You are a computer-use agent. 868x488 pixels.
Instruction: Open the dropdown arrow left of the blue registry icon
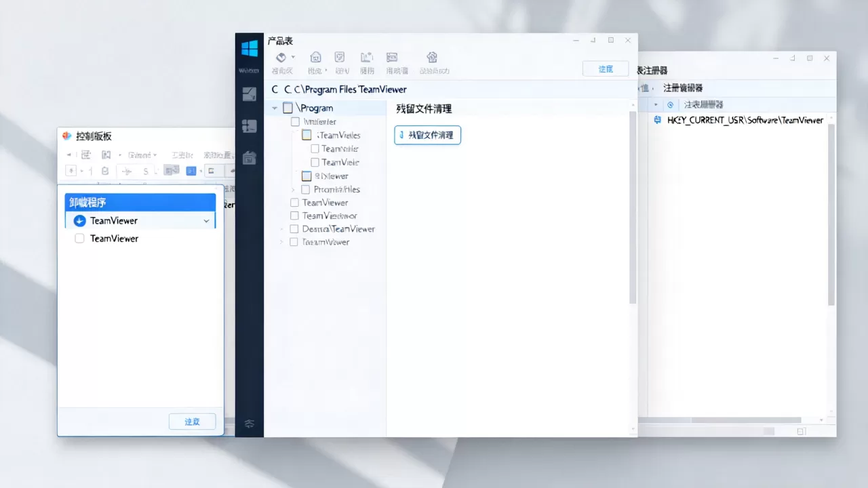656,105
